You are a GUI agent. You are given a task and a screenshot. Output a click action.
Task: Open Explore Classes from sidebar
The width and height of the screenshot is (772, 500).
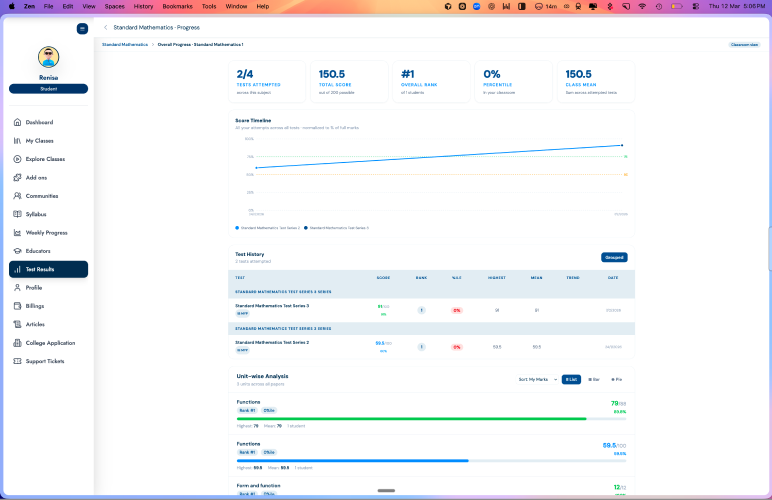click(x=17, y=159)
